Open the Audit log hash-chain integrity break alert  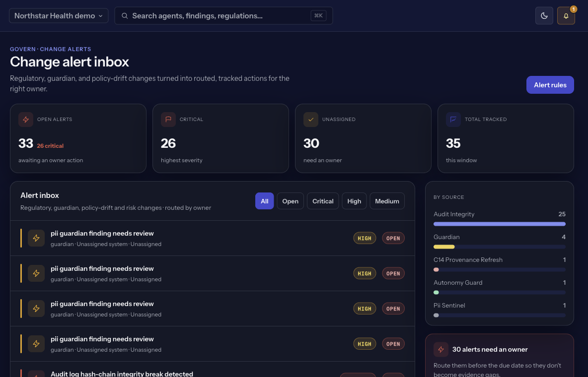[x=212, y=370]
